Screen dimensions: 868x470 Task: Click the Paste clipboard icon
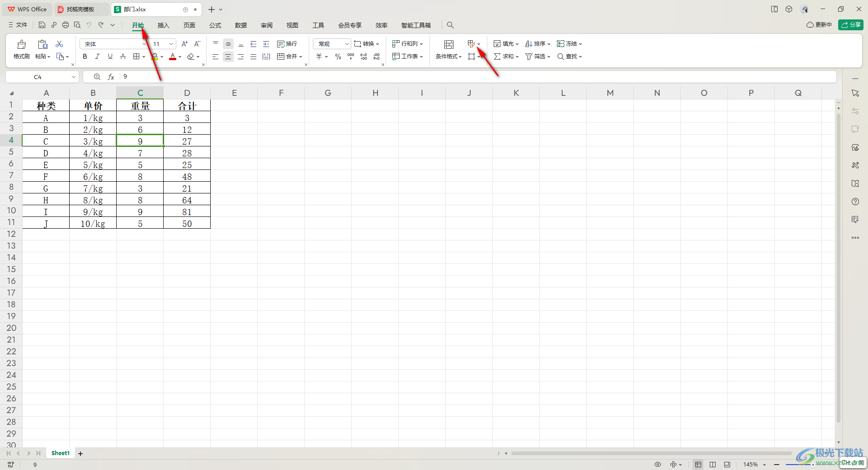point(42,44)
